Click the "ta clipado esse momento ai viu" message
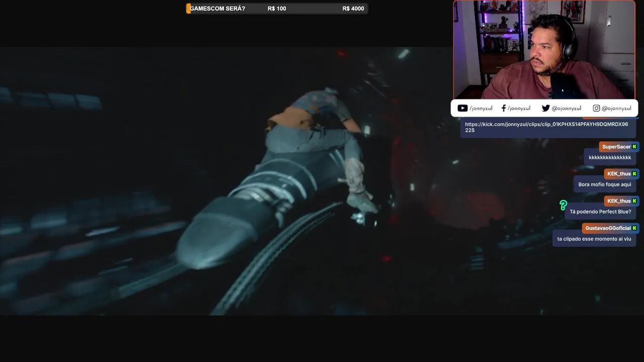The height and width of the screenshot is (362, 644). [x=594, y=239]
